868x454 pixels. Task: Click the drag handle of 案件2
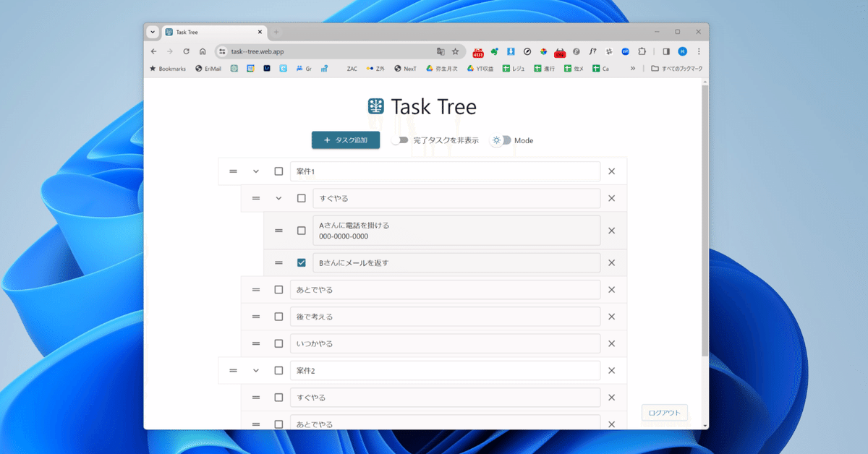tap(233, 370)
